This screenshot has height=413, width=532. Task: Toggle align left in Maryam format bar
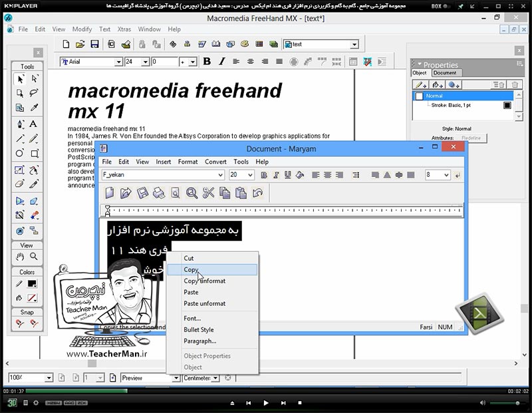(x=315, y=175)
